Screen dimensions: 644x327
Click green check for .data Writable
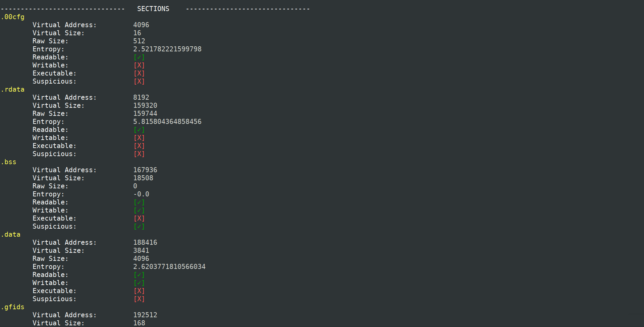click(139, 283)
